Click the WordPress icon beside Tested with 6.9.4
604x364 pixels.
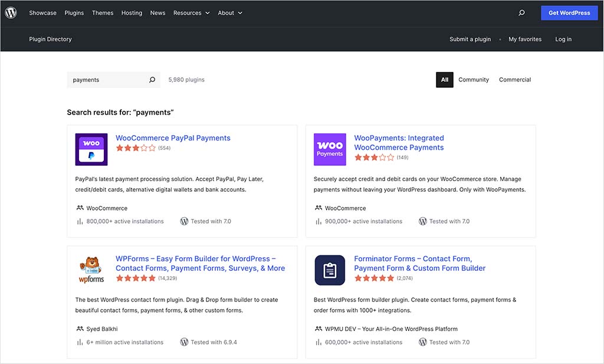point(184,342)
